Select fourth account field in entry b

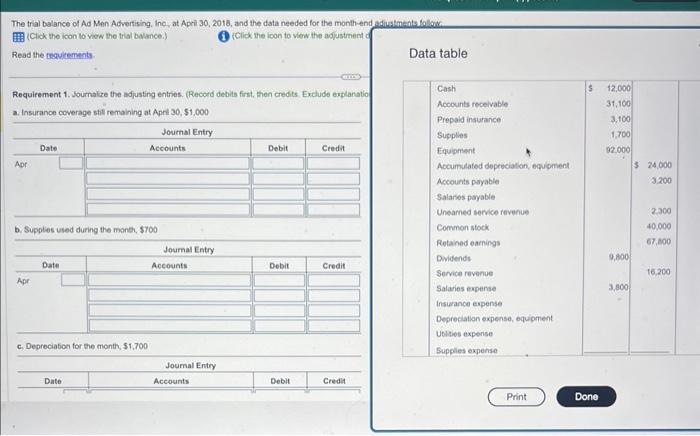170,326
